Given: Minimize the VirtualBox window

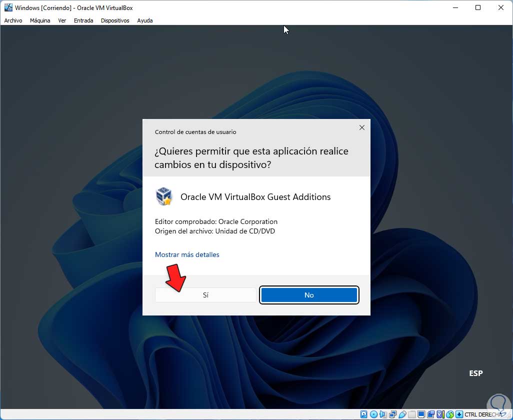Looking at the screenshot, I should click(455, 7).
